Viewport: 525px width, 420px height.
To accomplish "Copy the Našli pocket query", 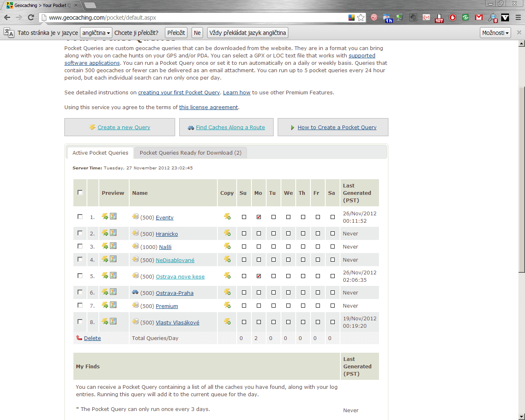I will click(x=227, y=246).
